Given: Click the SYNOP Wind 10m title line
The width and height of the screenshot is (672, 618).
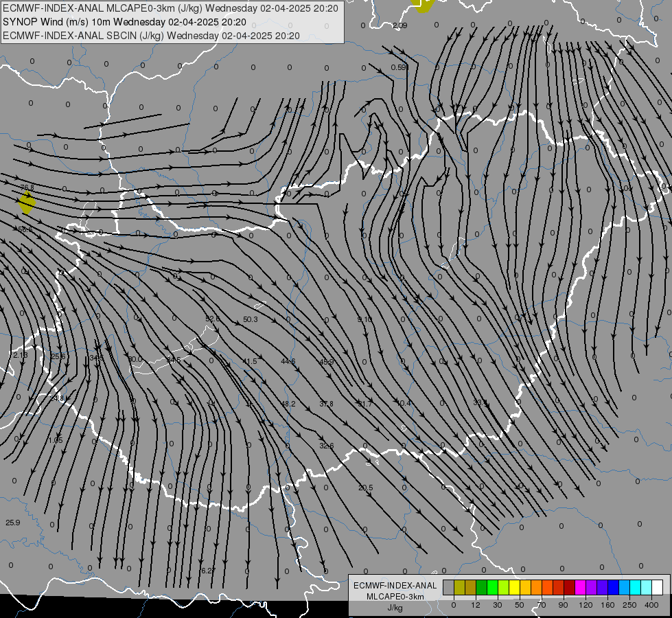Looking at the screenshot, I should (x=124, y=22).
